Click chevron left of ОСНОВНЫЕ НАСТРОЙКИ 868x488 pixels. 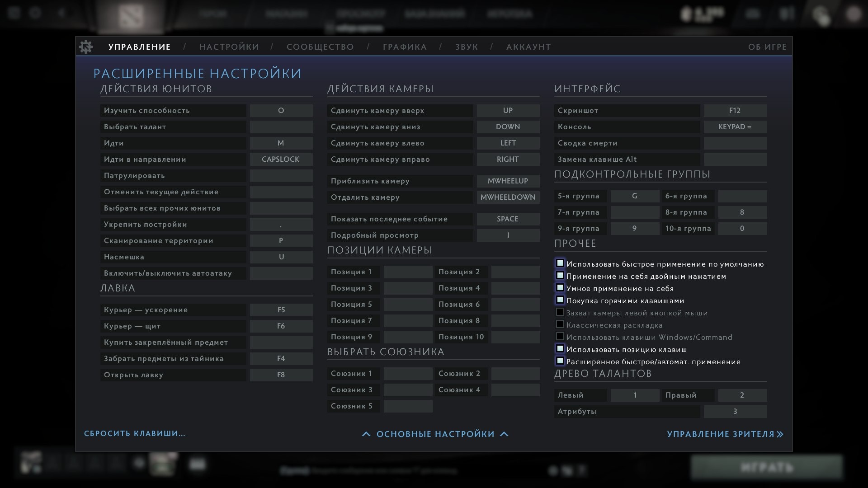point(366,434)
